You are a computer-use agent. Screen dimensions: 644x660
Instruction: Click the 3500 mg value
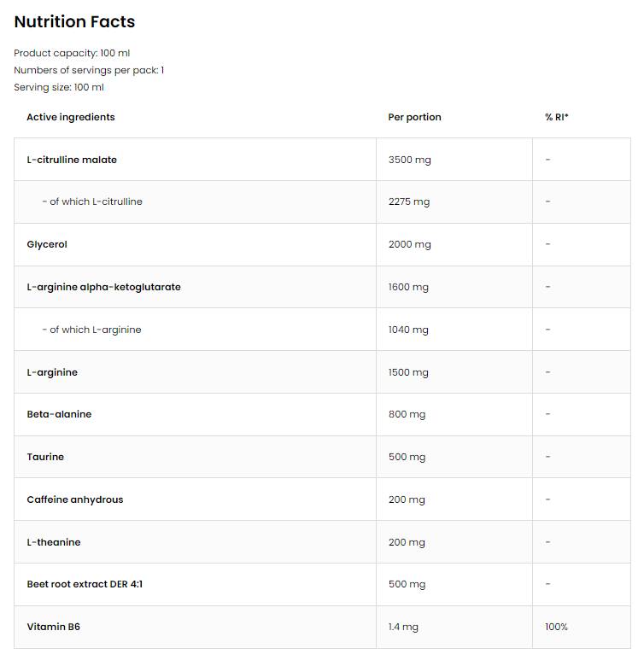tap(409, 160)
